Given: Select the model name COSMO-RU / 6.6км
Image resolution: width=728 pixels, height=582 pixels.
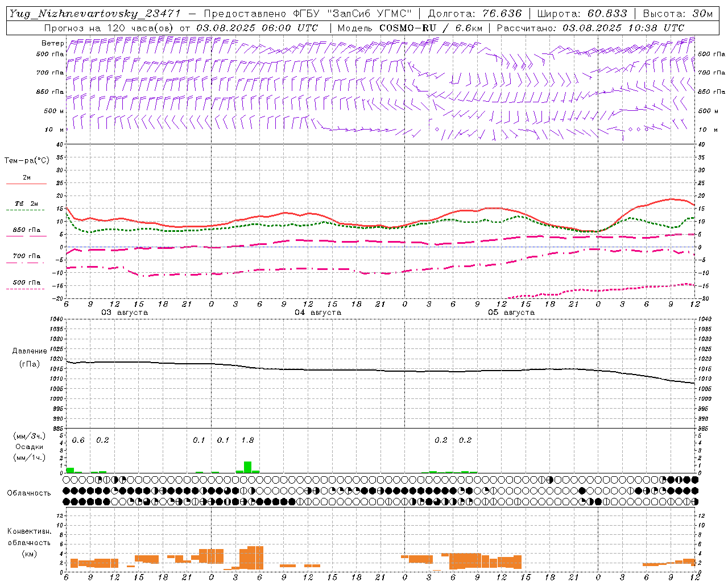Looking at the screenshot, I should 430,28.
